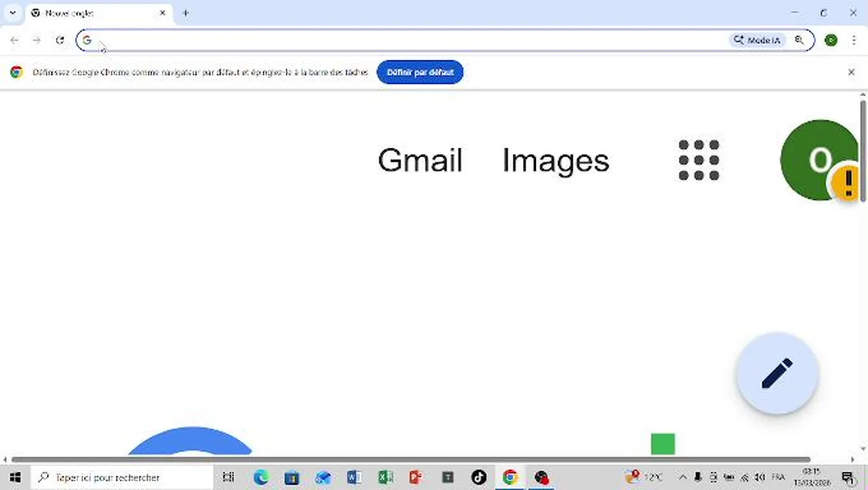This screenshot has width=868, height=490.
Task: Open a new tab with the plus button
Action: point(185,13)
